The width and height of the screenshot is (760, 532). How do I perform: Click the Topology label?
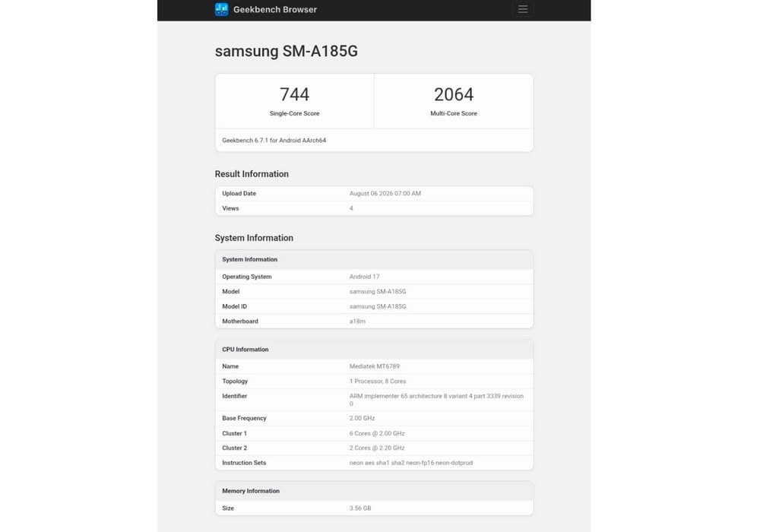tap(235, 382)
